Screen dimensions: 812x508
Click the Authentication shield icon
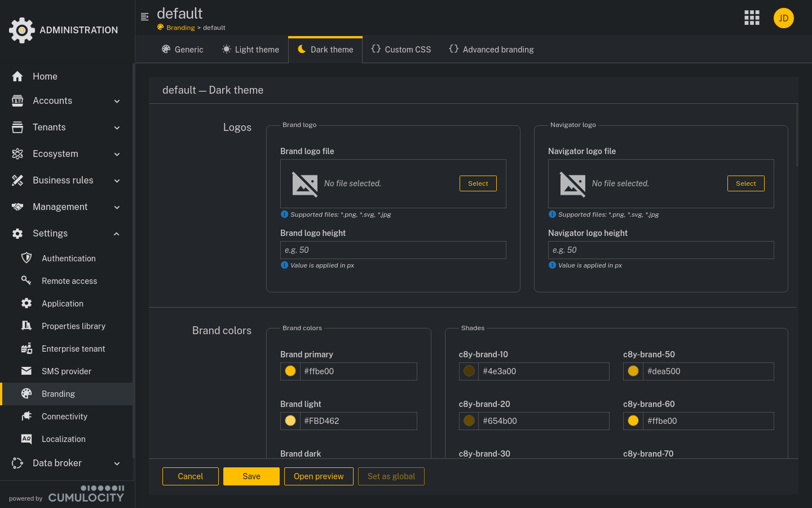[x=27, y=258]
